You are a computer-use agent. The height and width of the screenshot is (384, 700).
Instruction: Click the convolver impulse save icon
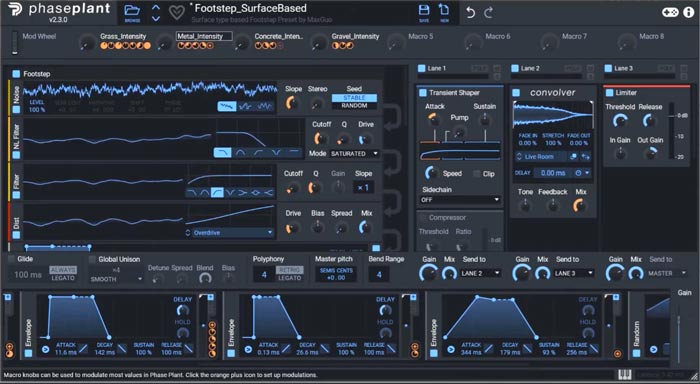[x=573, y=157]
